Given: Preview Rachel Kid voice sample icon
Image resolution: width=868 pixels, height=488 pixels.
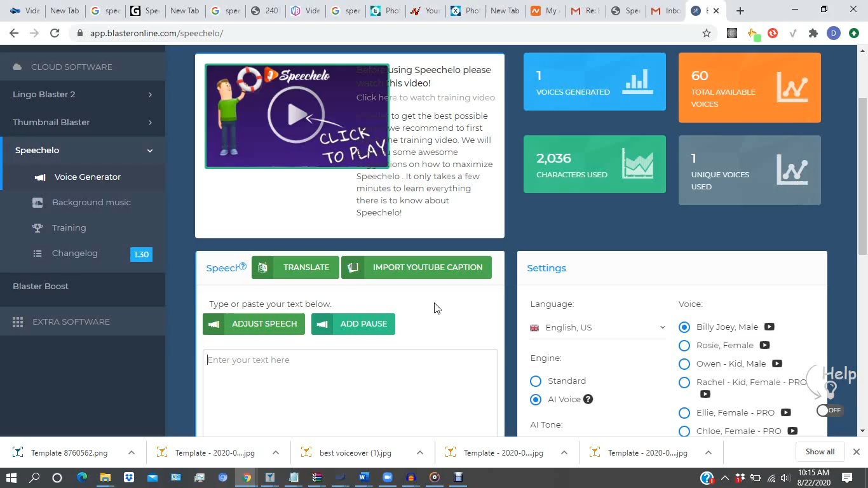Looking at the screenshot, I should (x=705, y=394).
